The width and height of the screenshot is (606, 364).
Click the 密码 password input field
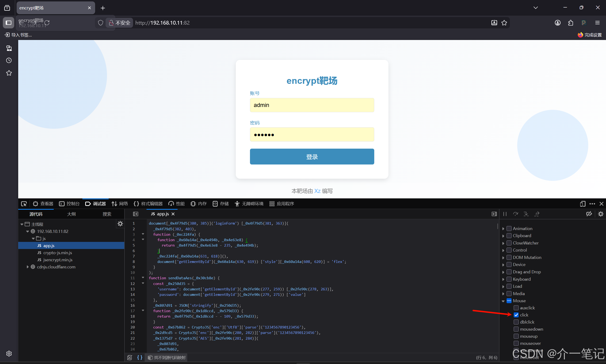coord(312,134)
